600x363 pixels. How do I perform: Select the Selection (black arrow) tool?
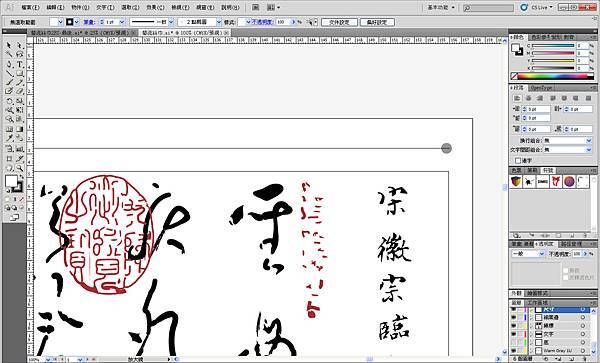click(x=9, y=46)
